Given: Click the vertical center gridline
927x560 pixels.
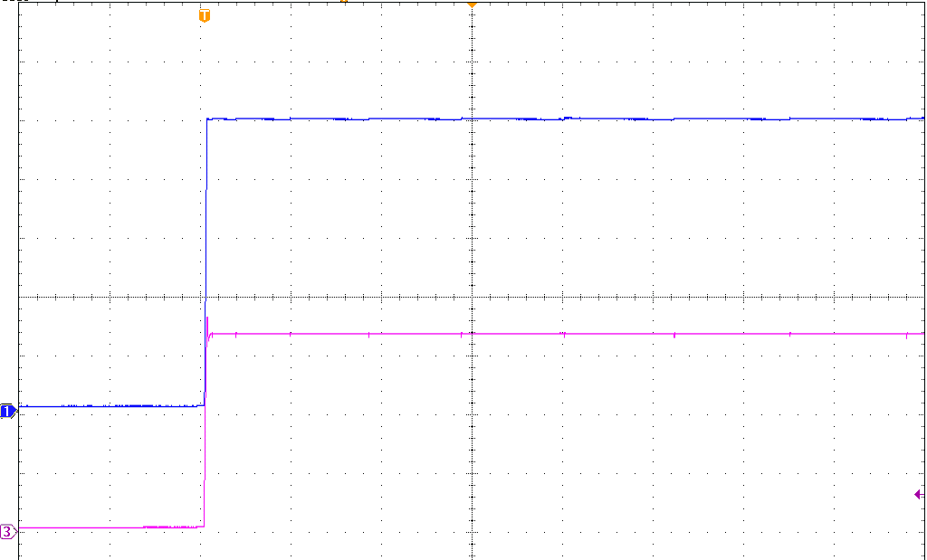Looking at the screenshot, I should point(470,226).
